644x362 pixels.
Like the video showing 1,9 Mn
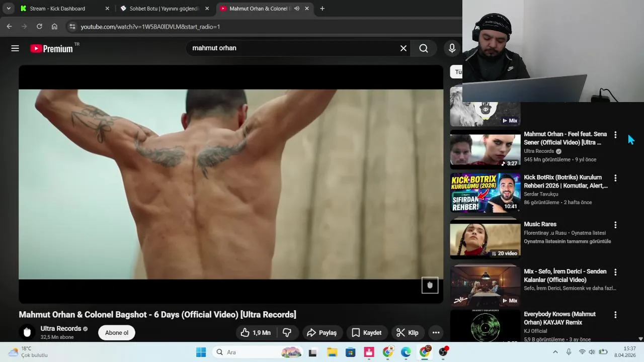pos(256,332)
